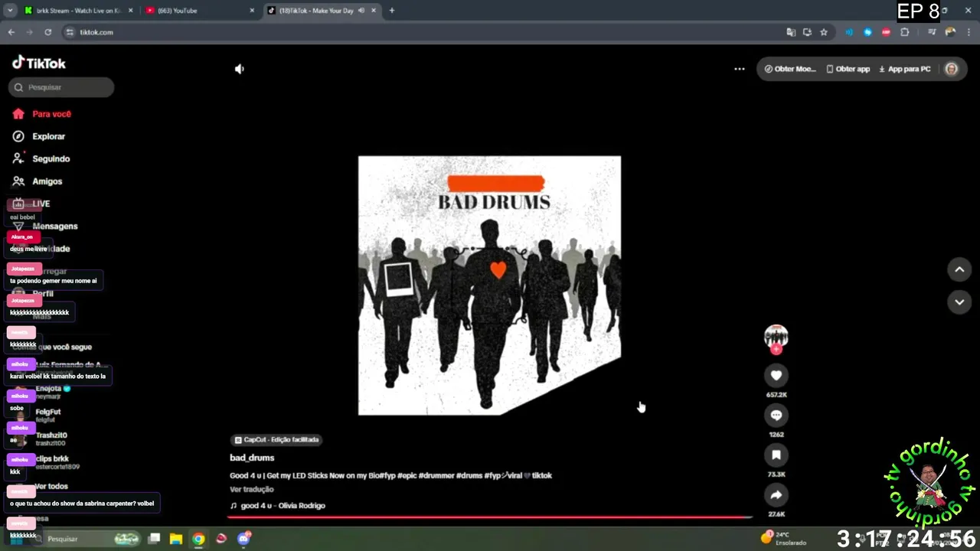
Task: Click the CapCut Edição facilitada tag
Action: click(276, 440)
